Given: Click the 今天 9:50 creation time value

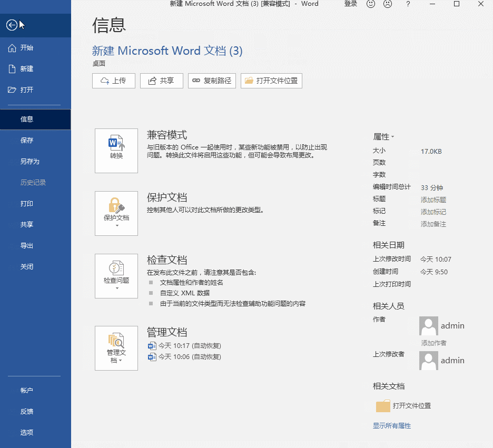Looking at the screenshot, I should [x=434, y=272].
